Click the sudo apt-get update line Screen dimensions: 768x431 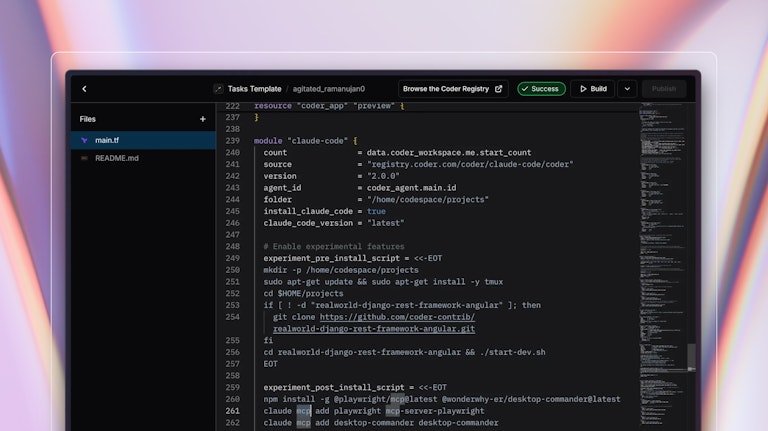(383, 282)
